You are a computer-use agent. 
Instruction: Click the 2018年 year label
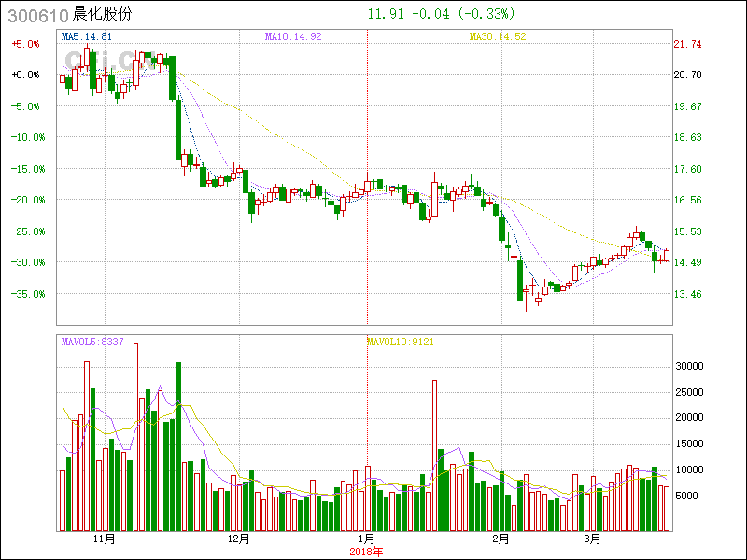pyautogui.click(x=367, y=551)
